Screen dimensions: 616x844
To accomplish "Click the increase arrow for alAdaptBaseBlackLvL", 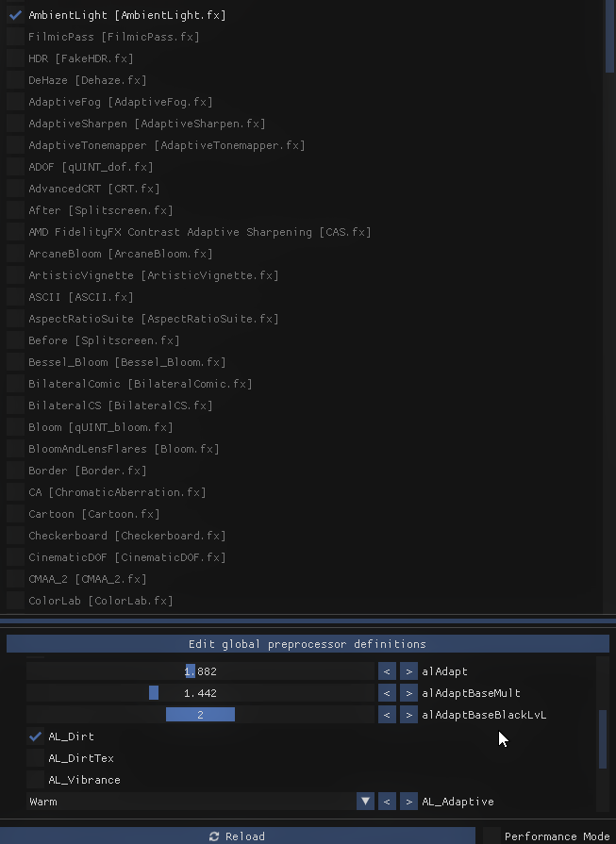I will click(408, 715).
